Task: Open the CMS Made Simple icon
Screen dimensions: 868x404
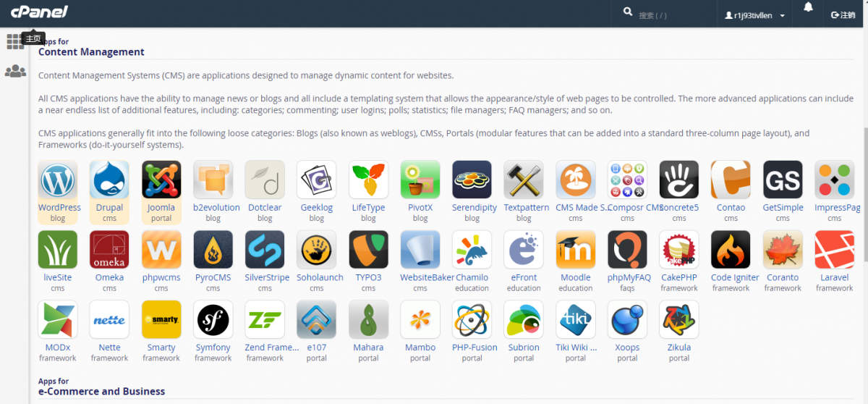Action: tap(576, 180)
